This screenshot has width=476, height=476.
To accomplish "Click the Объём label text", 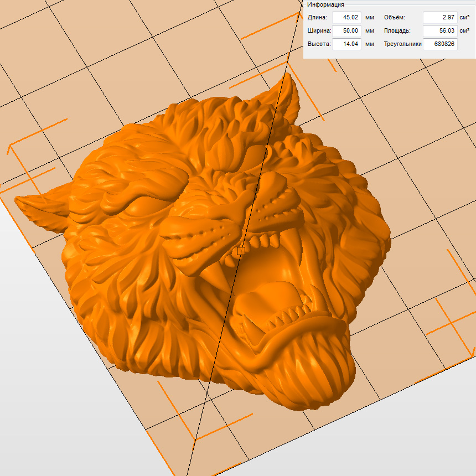I will 395,17.
